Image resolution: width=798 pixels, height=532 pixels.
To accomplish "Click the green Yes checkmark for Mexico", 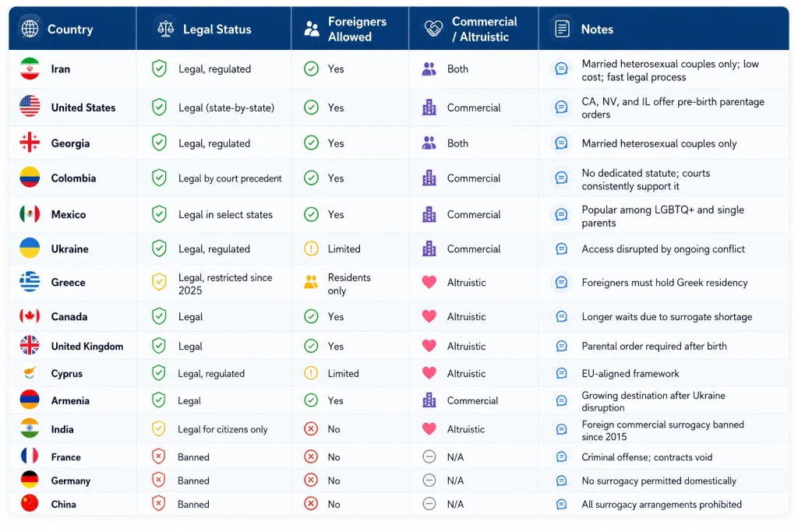I will (311, 214).
